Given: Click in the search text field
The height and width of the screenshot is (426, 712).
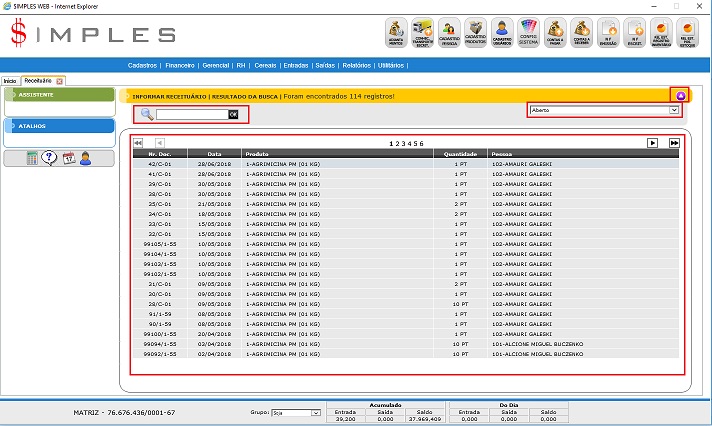Looking at the screenshot, I should click(x=191, y=115).
